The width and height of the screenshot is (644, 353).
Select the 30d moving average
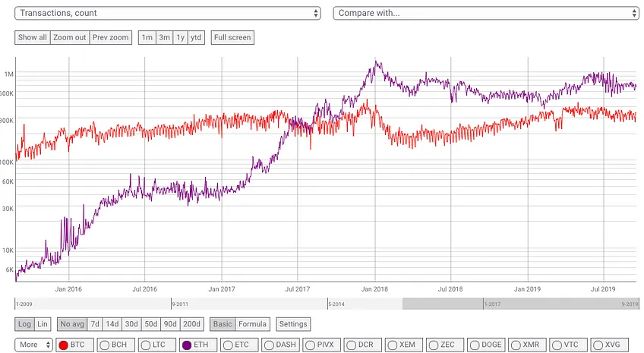[x=131, y=324]
